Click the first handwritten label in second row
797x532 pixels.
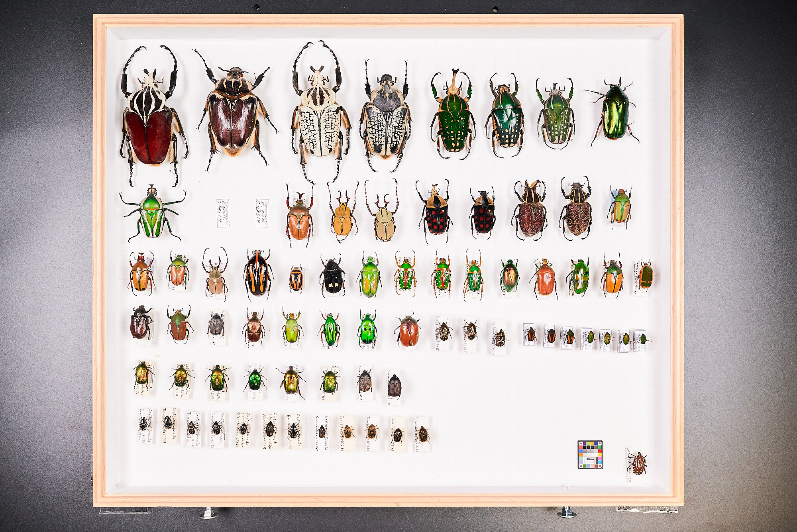click(x=223, y=213)
